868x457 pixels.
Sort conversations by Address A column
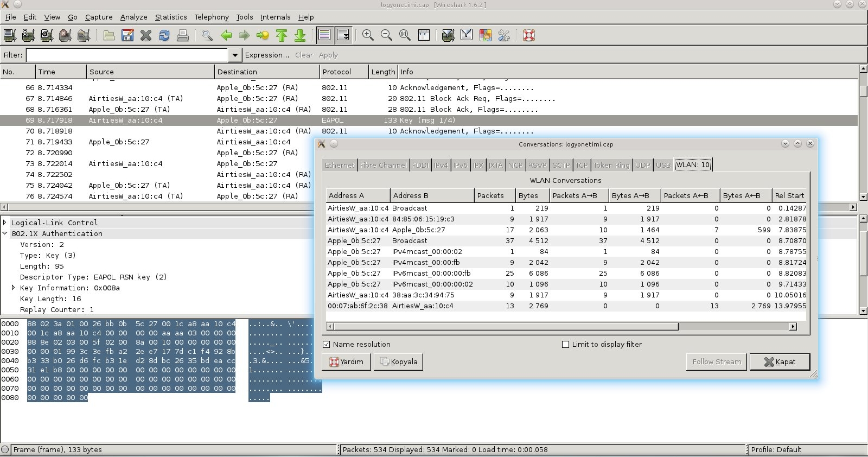[358, 195]
